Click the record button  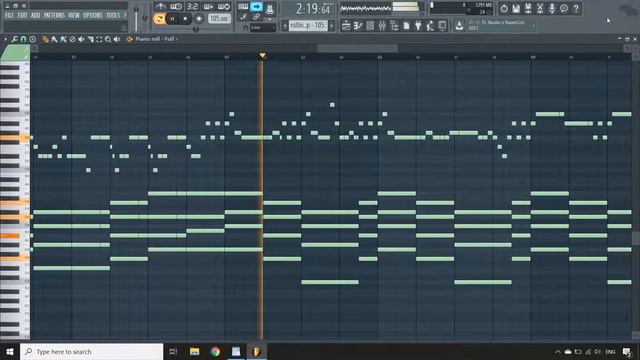click(x=199, y=19)
